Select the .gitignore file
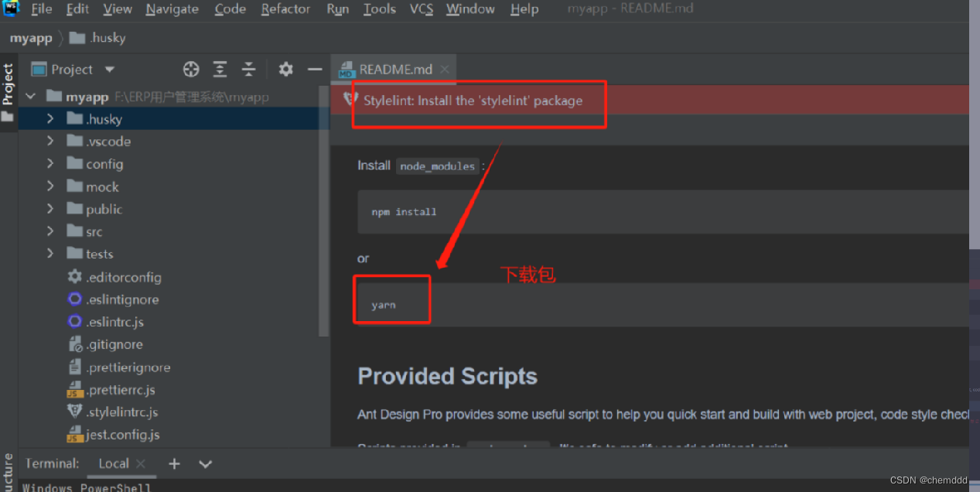The width and height of the screenshot is (980, 492). click(x=169, y=344)
